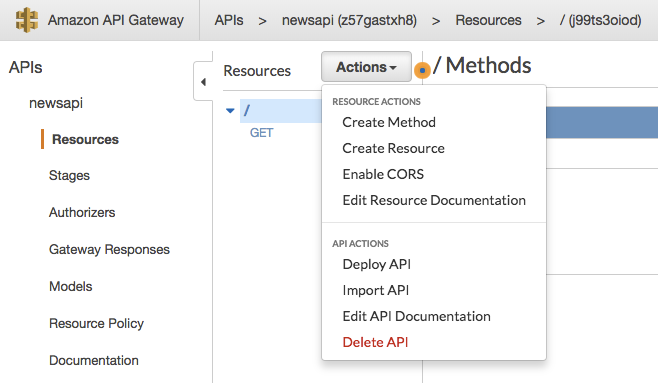Screen dimensions: 658x383
Task: Open the GET method in the tree
Action: 261,133
